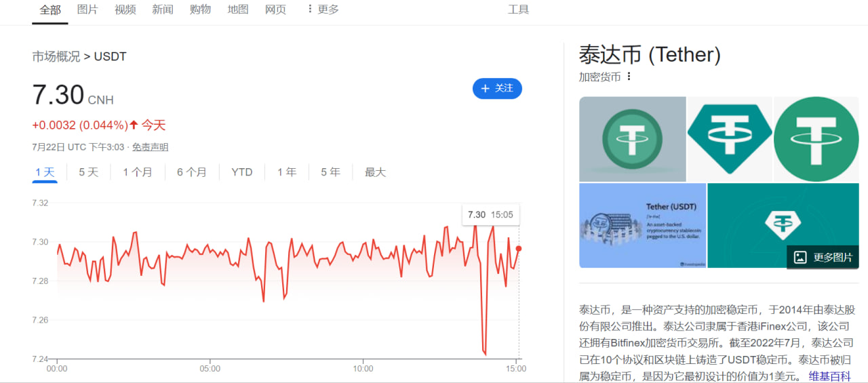Switch to the 视频 tab
The height and width of the screenshot is (383, 868).
click(125, 9)
